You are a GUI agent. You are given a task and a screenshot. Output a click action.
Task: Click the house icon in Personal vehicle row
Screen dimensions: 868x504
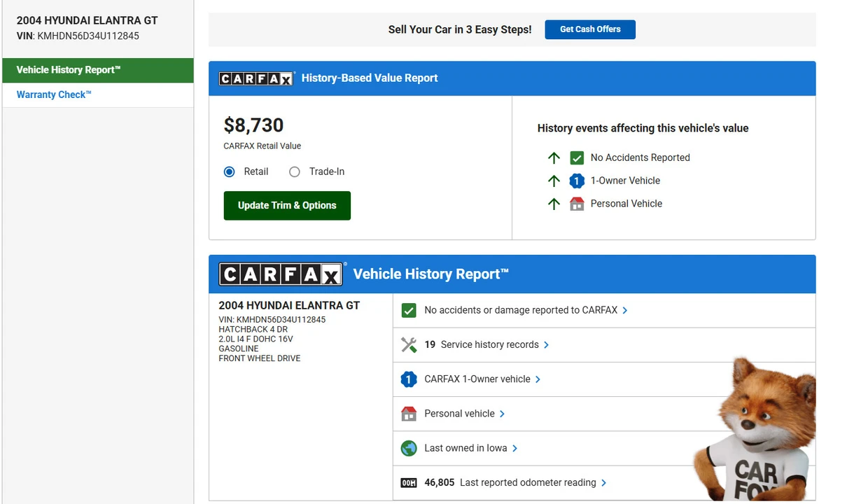pos(409,414)
